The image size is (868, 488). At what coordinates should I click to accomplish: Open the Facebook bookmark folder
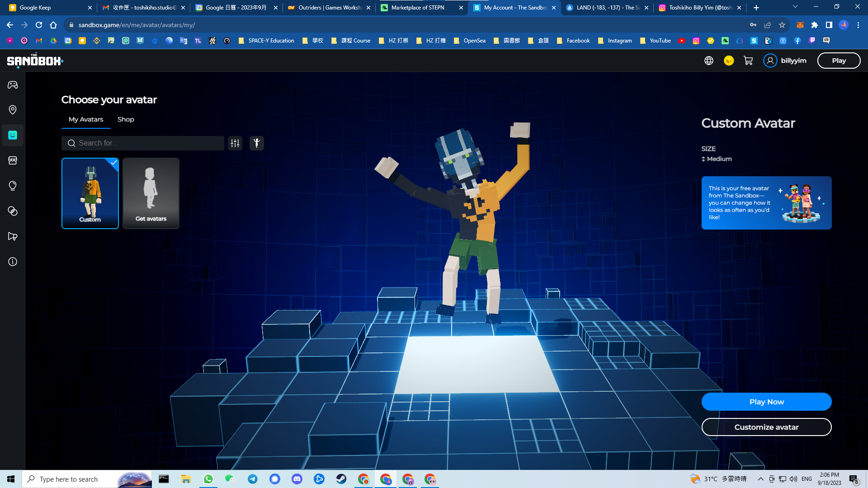click(574, 41)
